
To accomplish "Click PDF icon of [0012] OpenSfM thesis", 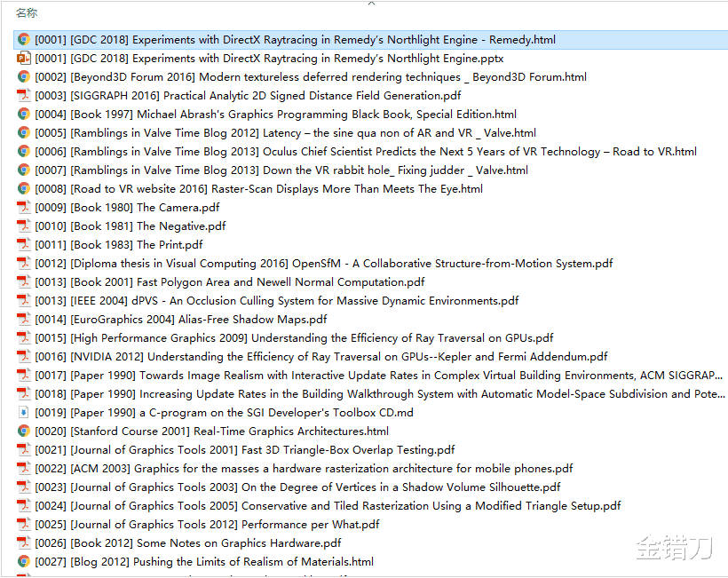I will [x=24, y=263].
